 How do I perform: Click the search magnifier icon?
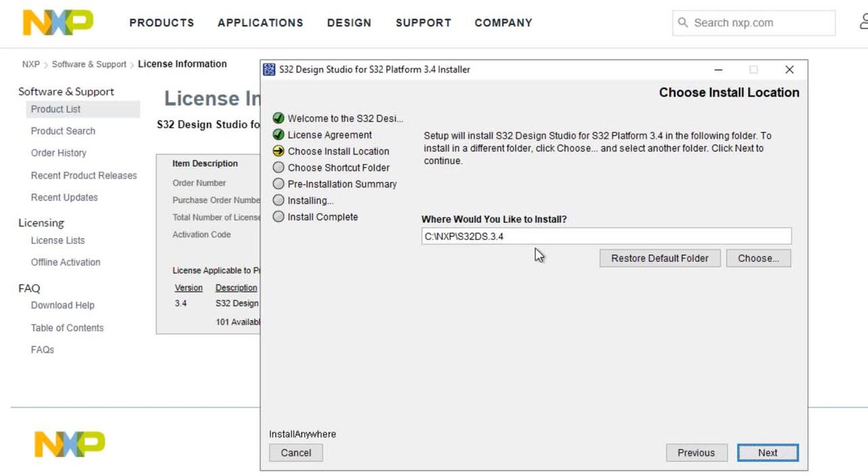coord(683,22)
